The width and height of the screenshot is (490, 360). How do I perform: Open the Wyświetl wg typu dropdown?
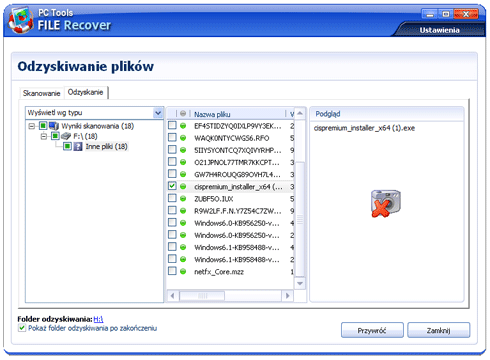[158, 113]
